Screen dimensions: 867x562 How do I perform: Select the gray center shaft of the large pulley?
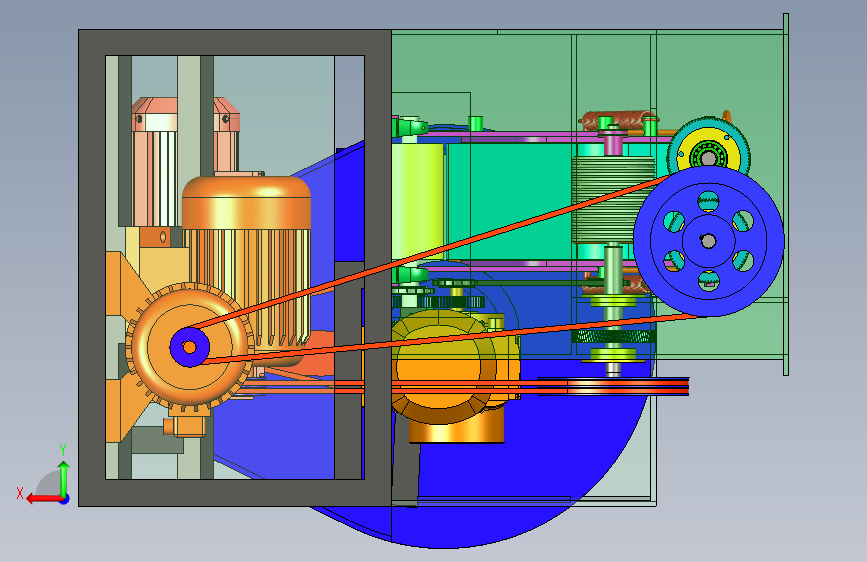708,241
